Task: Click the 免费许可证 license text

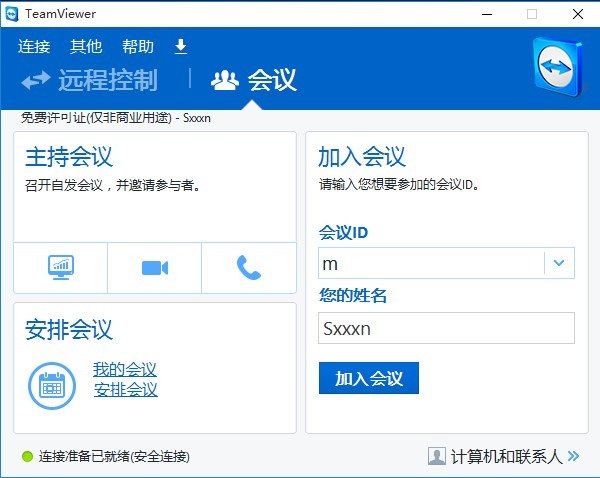Action: [116, 118]
